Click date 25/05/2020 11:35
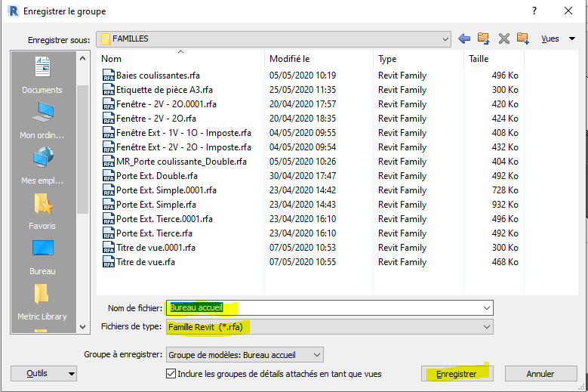The width and height of the screenshot is (588, 392). (x=303, y=90)
